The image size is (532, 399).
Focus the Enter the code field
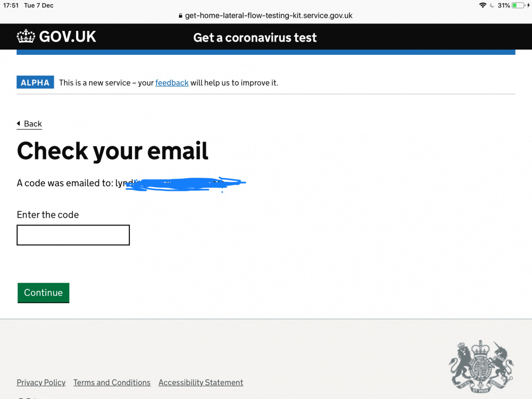point(73,235)
